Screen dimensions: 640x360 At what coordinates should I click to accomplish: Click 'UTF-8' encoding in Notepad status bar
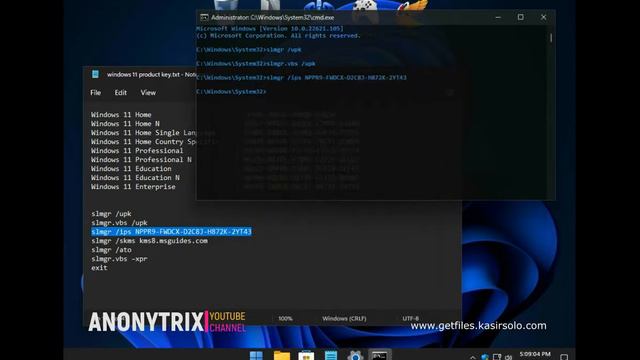coord(411,318)
